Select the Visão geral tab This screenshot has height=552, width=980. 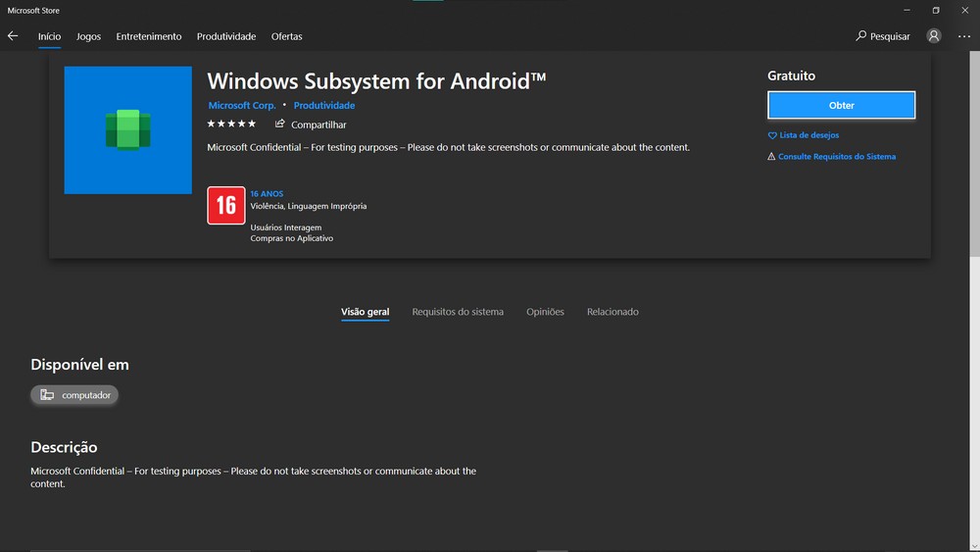click(365, 312)
